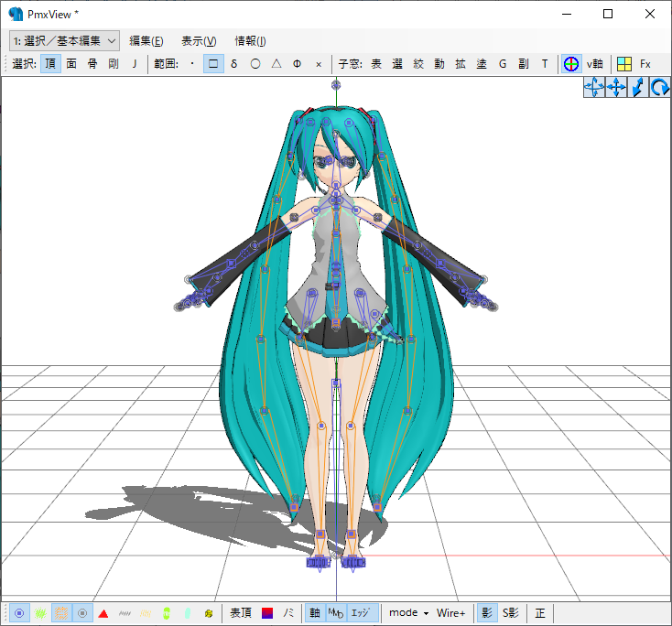Toggle the colored axis circle gizmo icon

[571, 64]
